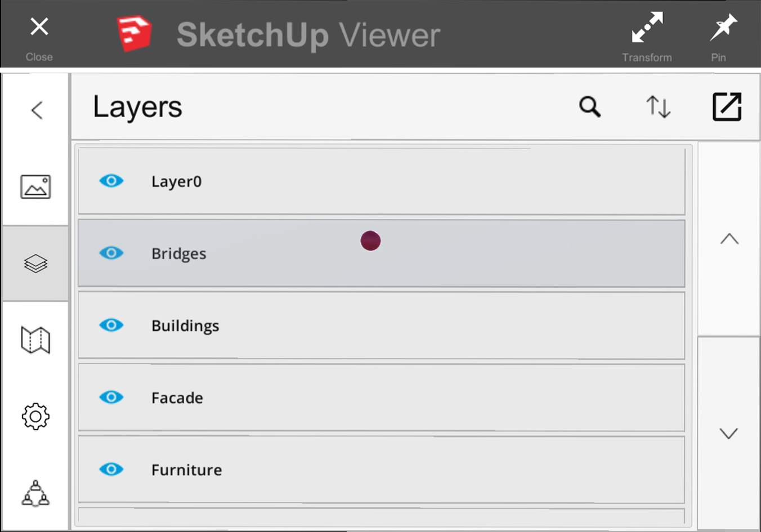761x532 pixels.
Task: Open the collaboration people icon
Action: [35, 493]
